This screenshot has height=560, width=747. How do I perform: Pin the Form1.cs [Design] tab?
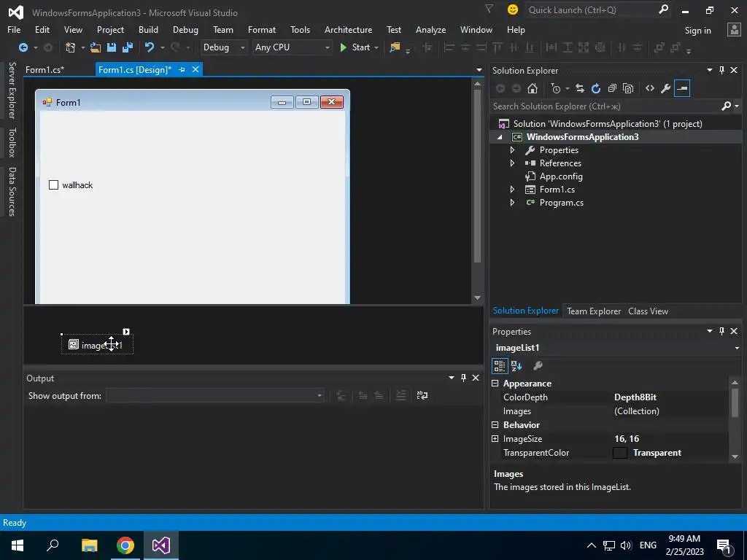click(182, 69)
